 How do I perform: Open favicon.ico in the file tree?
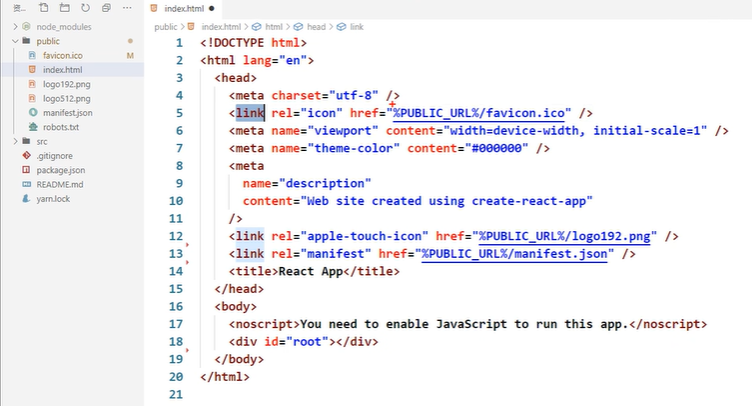tap(62, 56)
